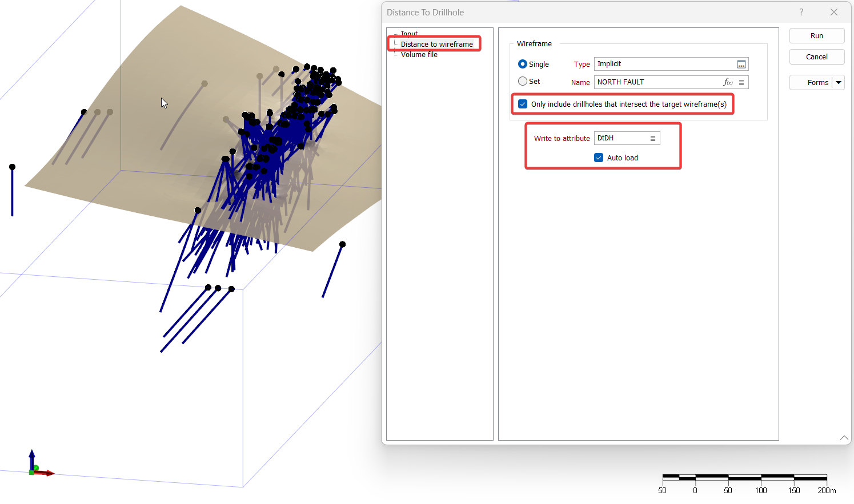Click the DtDH attribute input field
The image size is (854, 504).
tap(620, 139)
